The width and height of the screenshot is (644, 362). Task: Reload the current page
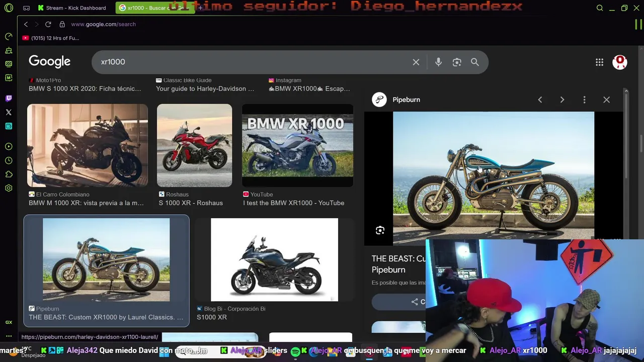point(48,24)
